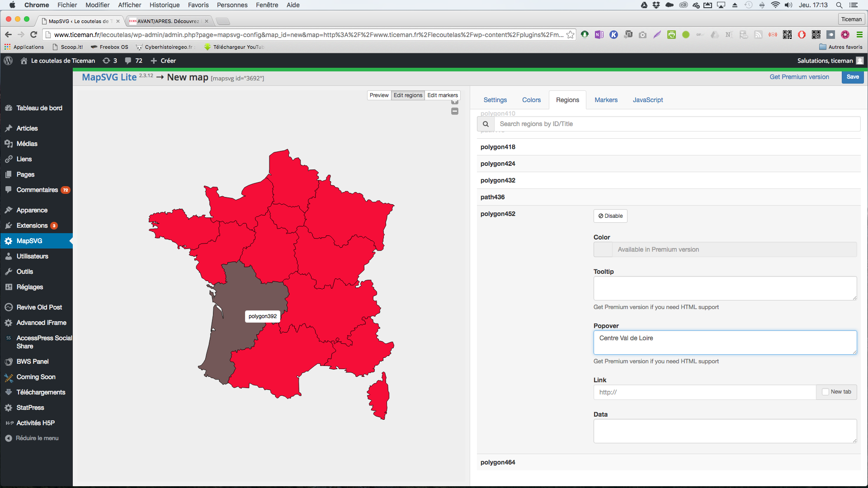The height and width of the screenshot is (488, 868).
Task: Open the comments bubble in admin bar
Action: 128,61
